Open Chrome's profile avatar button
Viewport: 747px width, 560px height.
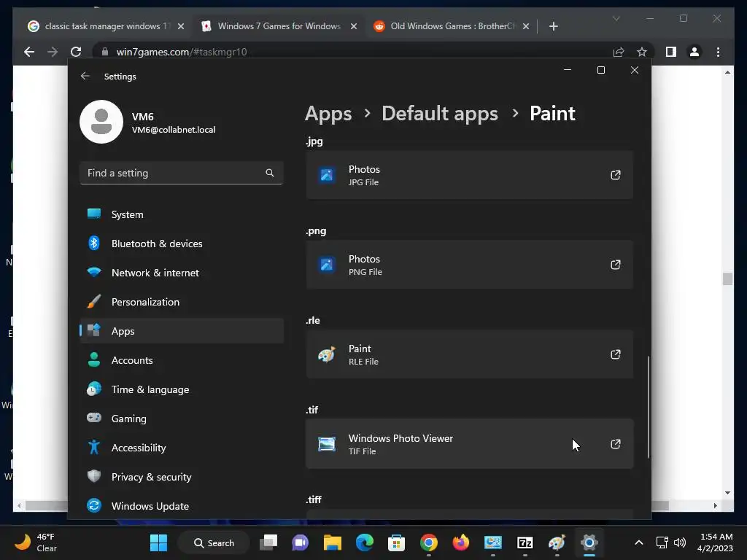694,52
